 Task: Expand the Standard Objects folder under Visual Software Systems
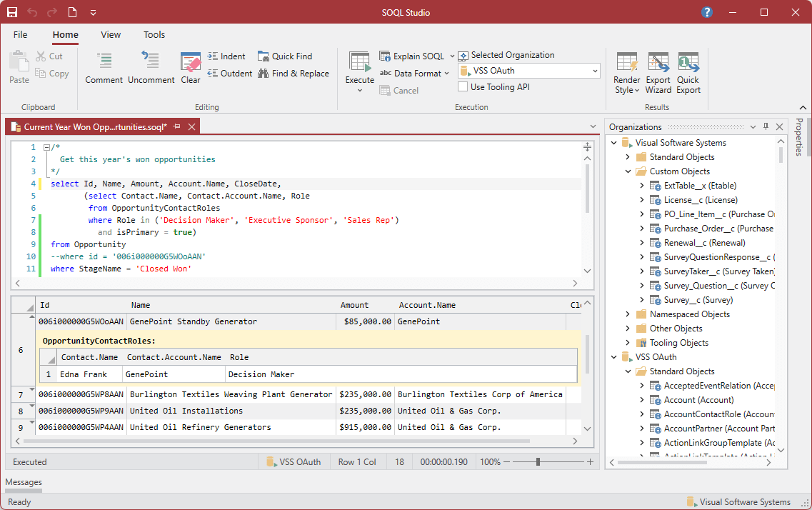(x=628, y=157)
